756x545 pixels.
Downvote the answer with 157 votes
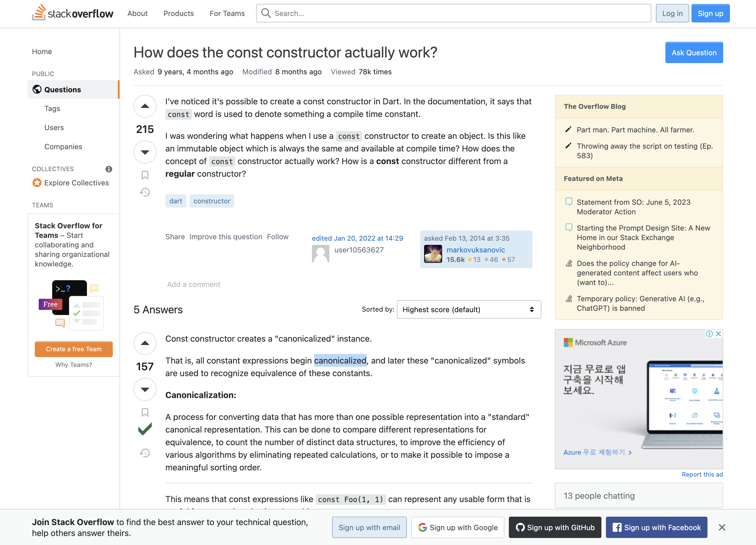(x=145, y=389)
